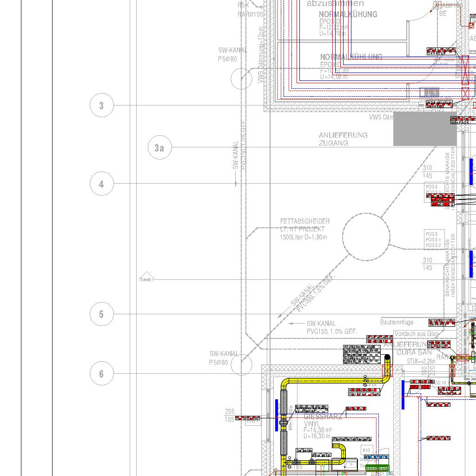Click the 'RAR⌀100' pipe label
Screen dimensions: 476x476
coord(250,14)
